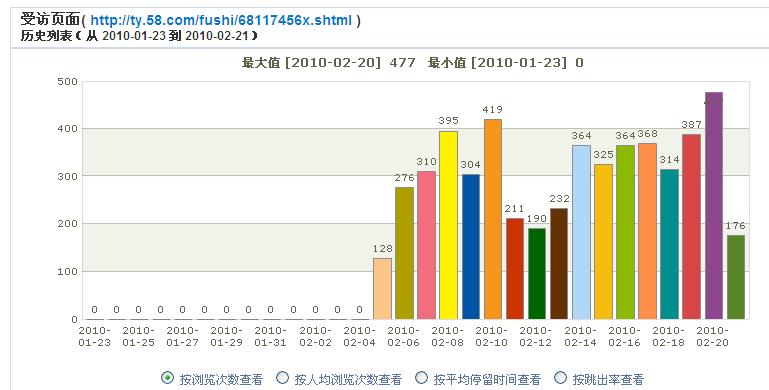Select the brown bar labeled 232
This screenshot has width=769, height=390.
[x=559, y=264]
